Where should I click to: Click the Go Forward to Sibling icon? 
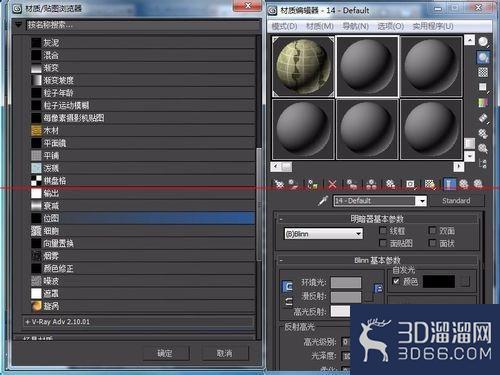click(478, 184)
